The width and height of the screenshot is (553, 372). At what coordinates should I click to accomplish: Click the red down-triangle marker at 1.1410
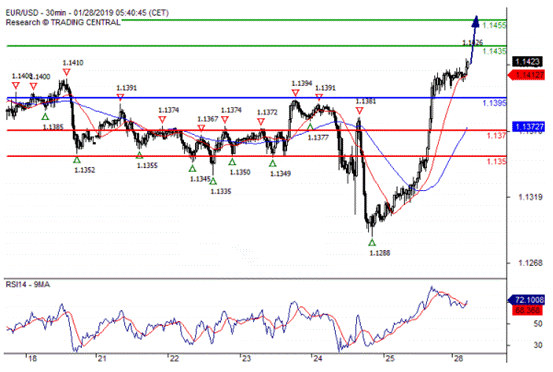click(x=66, y=72)
